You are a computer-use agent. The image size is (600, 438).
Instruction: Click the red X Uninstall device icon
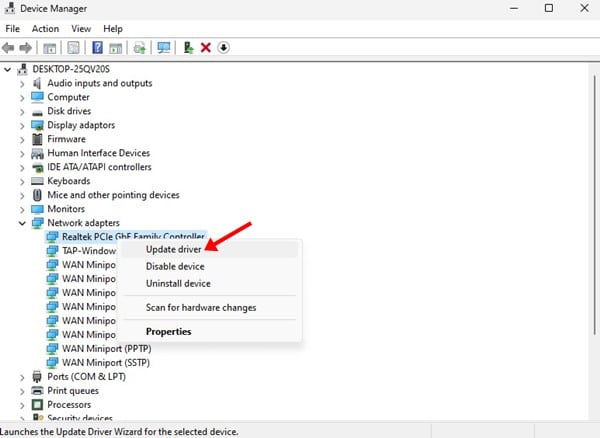point(206,48)
